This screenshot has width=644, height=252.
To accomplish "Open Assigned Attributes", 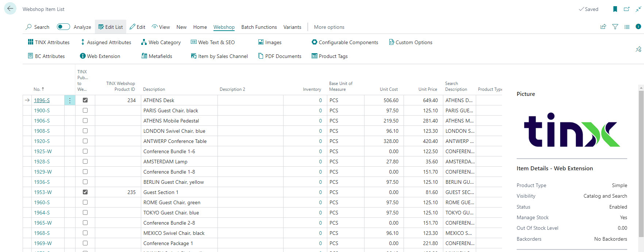I will [106, 42].
